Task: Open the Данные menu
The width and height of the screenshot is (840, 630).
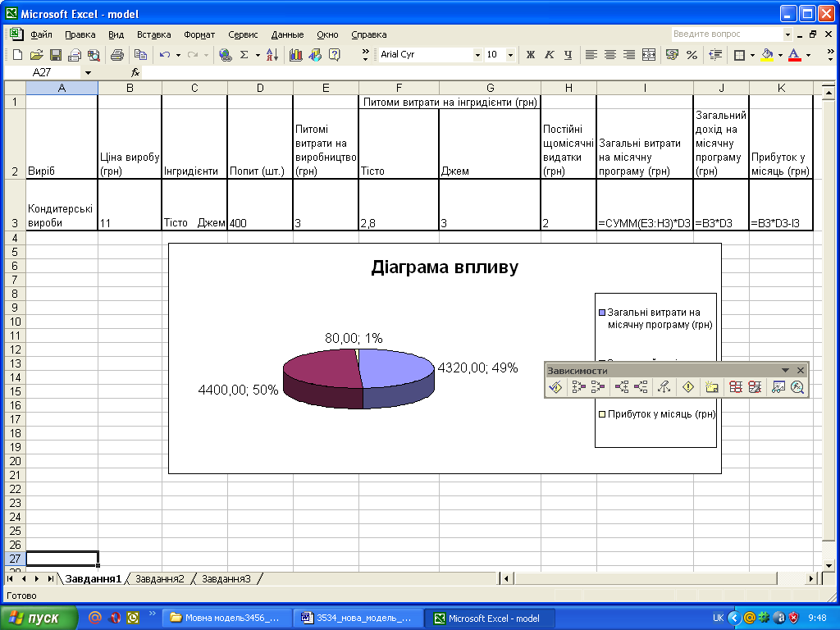Action: pyautogui.click(x=287, y=34)
